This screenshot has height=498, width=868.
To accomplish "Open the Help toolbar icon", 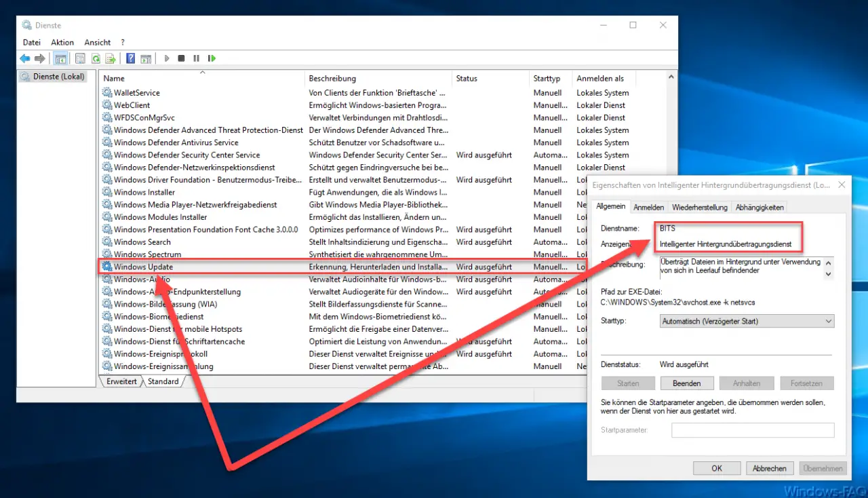I will [x=131, y=59].
